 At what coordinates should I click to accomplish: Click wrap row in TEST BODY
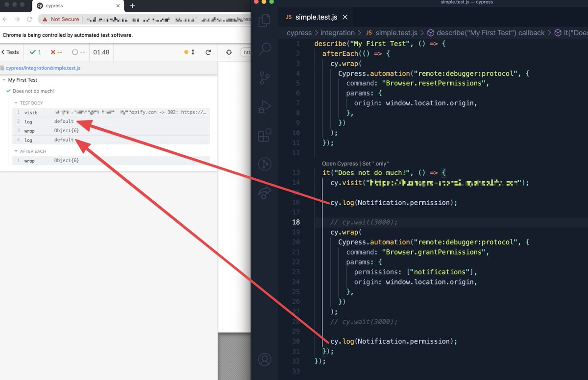[111, 131]
